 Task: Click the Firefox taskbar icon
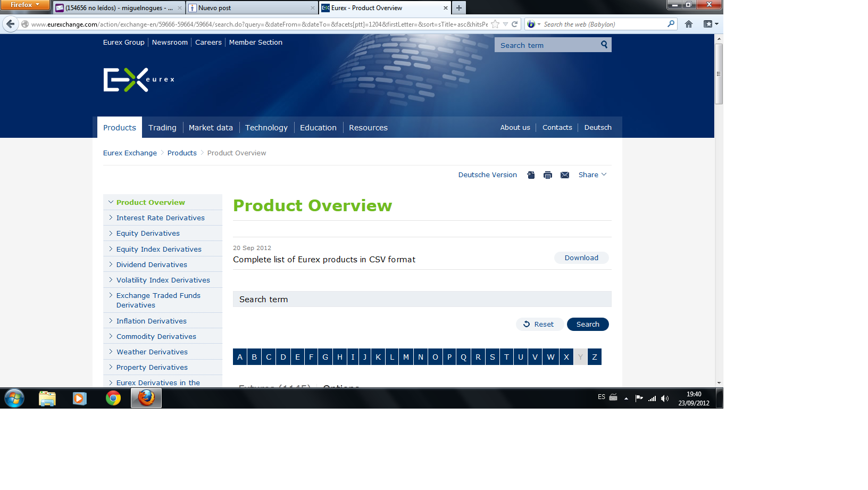146,398
